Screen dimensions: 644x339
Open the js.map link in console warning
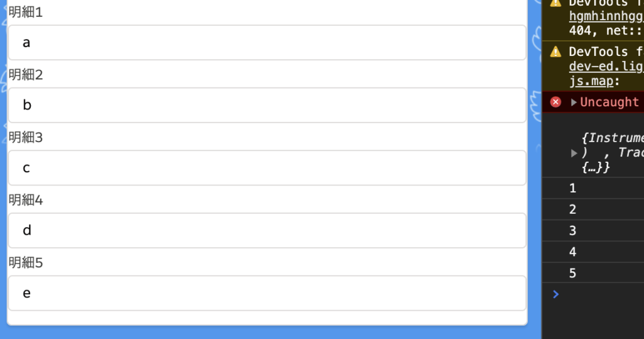(591, 81)
